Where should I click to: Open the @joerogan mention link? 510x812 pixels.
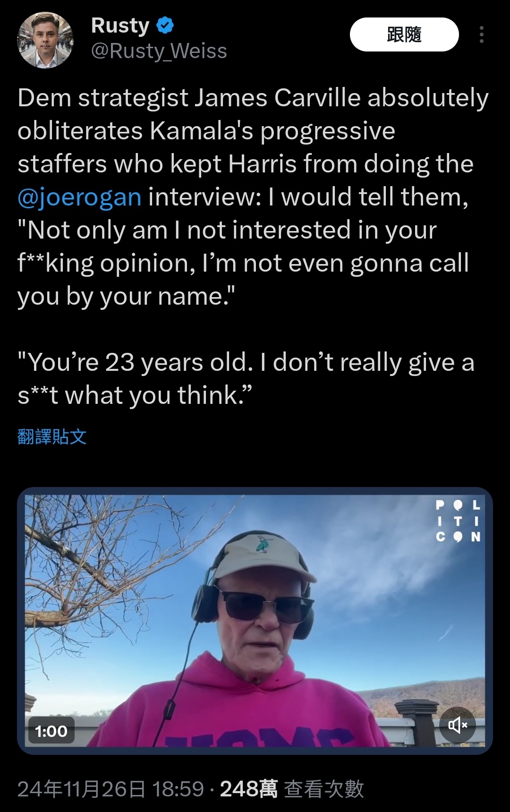pos(79,197)
